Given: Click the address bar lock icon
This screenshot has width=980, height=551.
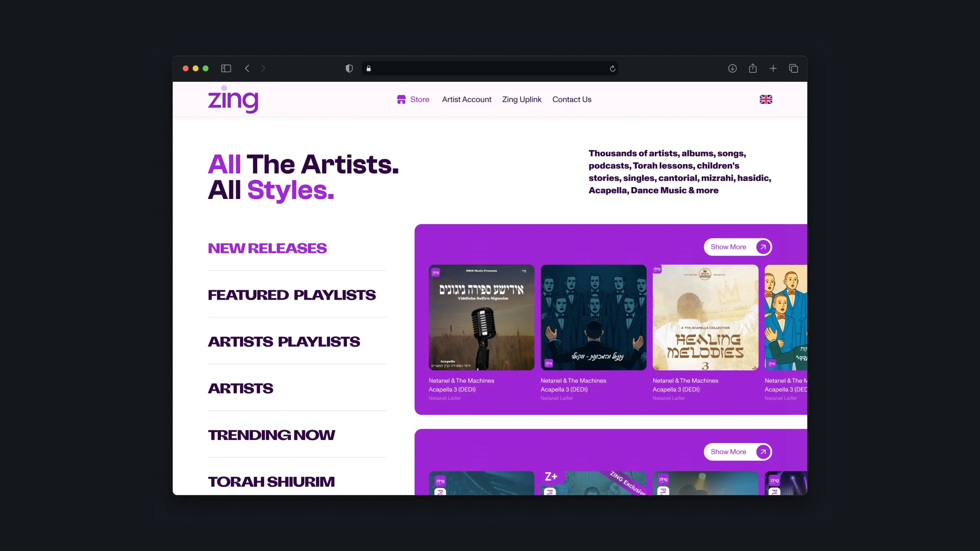Looking at the screenshot, I should [x=369, y=68].
